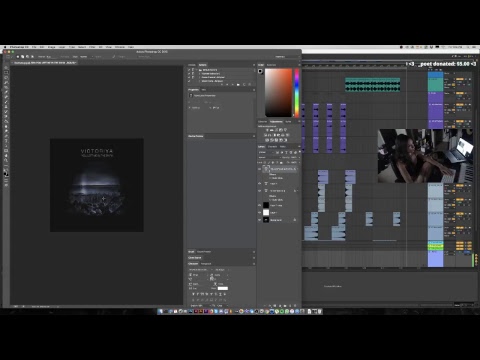Toggle Quick Mask mode in toolbar

point(6,180)
